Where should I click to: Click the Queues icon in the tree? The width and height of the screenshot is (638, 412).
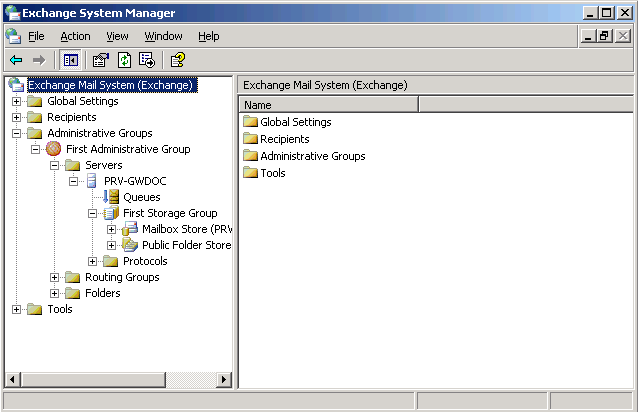click(111, 197)
